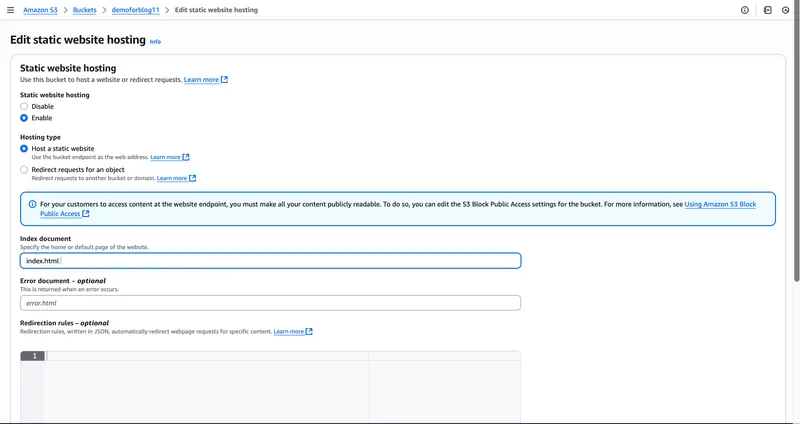Click external link icon after Redirect requests Learn more

192,178
